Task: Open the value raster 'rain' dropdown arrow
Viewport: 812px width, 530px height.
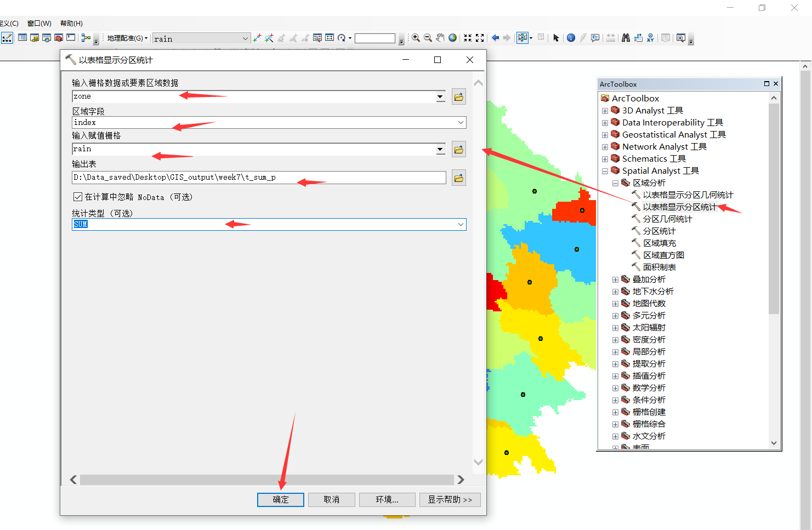Action: [440, 149]
